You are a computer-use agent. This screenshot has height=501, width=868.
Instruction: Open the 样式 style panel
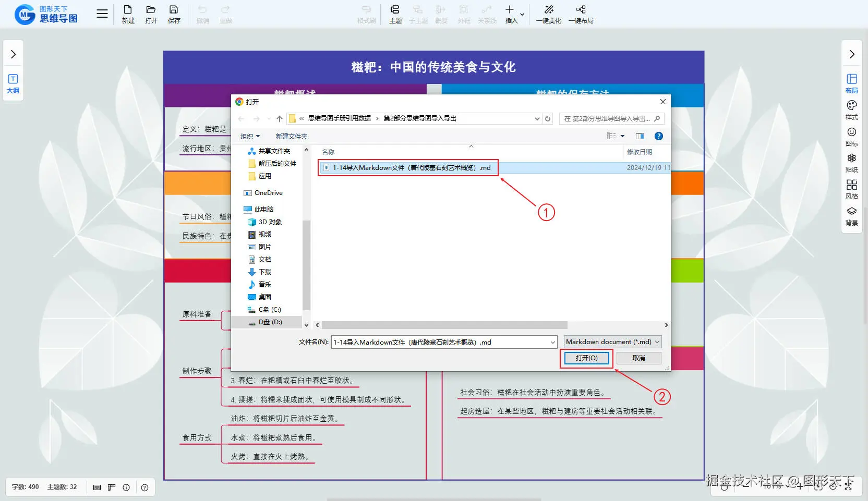pyautogui.click(x=851, y=110)
